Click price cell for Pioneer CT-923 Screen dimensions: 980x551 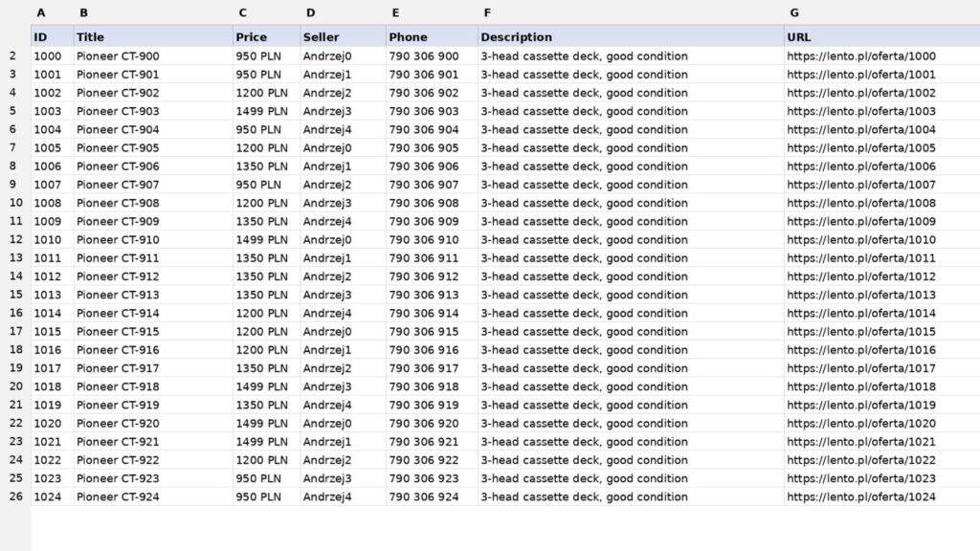click(x=267, y=478)
